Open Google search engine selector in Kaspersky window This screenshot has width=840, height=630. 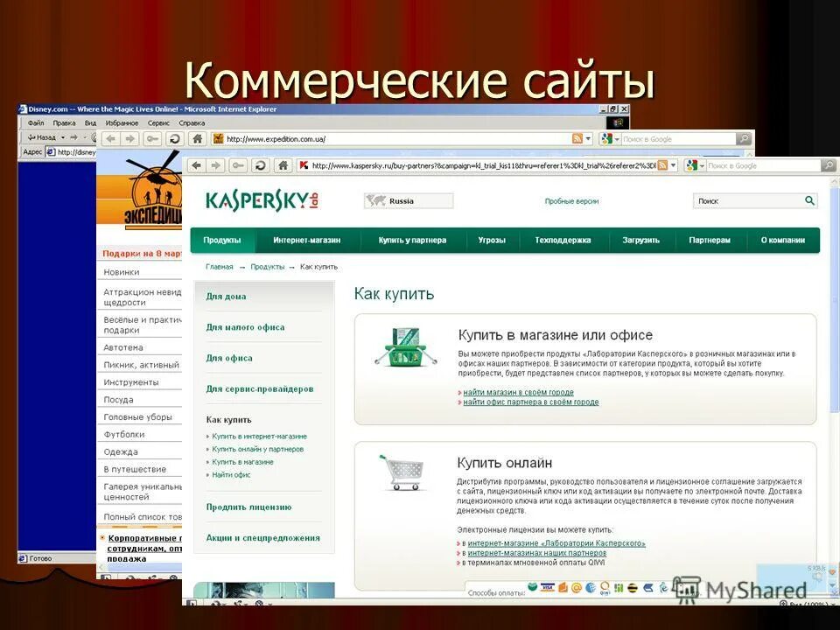(695, 165)
